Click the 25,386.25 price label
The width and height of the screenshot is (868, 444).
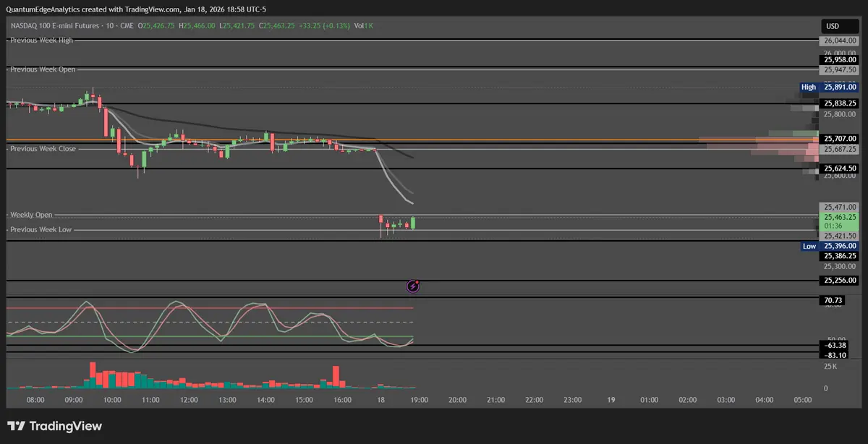[x=839, y=256]
